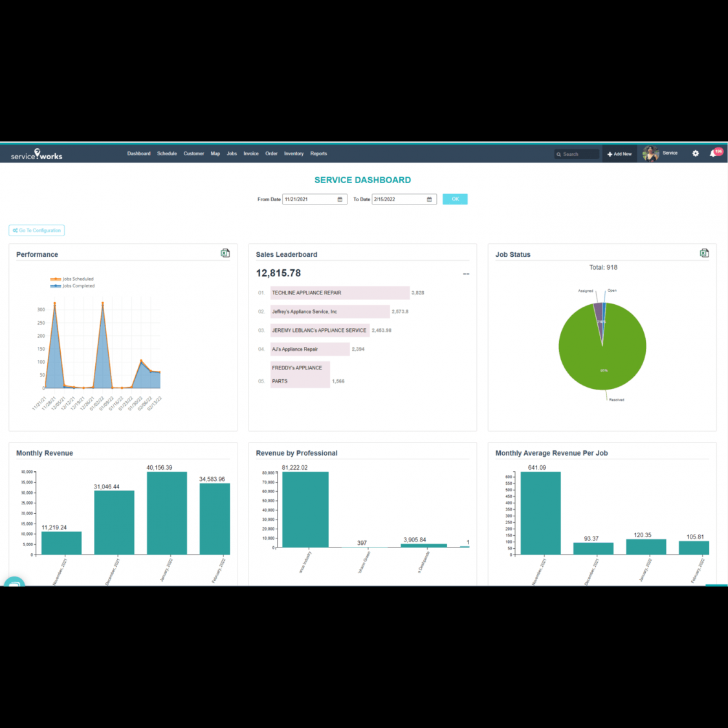
Task: Open the Inventory menu
Action: (294, 153)
